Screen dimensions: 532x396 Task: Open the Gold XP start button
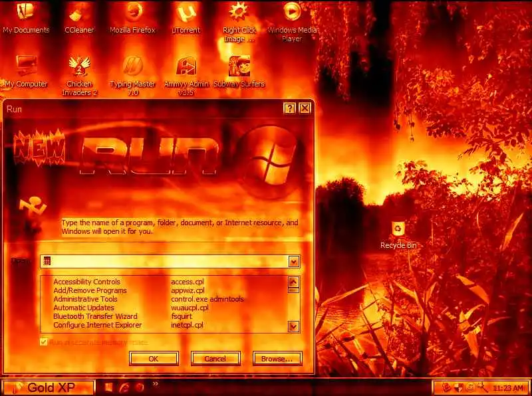click(x=48, y=387)
